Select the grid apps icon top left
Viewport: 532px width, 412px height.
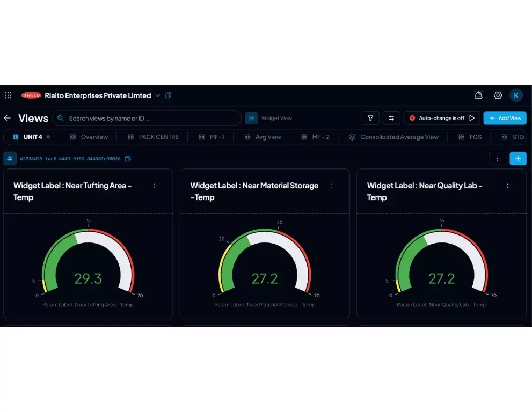(x=8, y=95)
